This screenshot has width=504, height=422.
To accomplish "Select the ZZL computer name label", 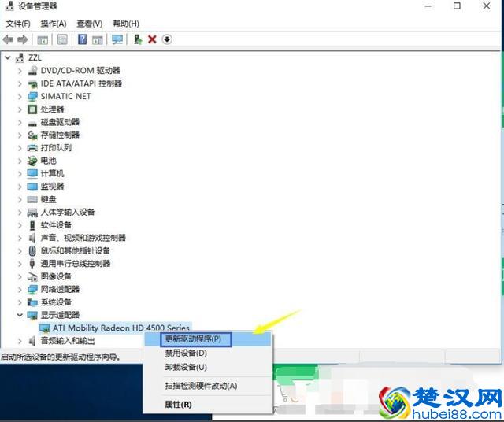I will click(x=35, y=57).
